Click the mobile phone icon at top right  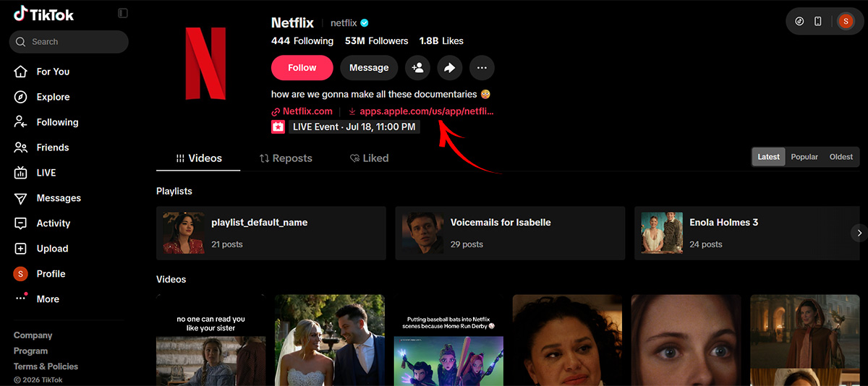pyautogui.click(x=818, y=21)
